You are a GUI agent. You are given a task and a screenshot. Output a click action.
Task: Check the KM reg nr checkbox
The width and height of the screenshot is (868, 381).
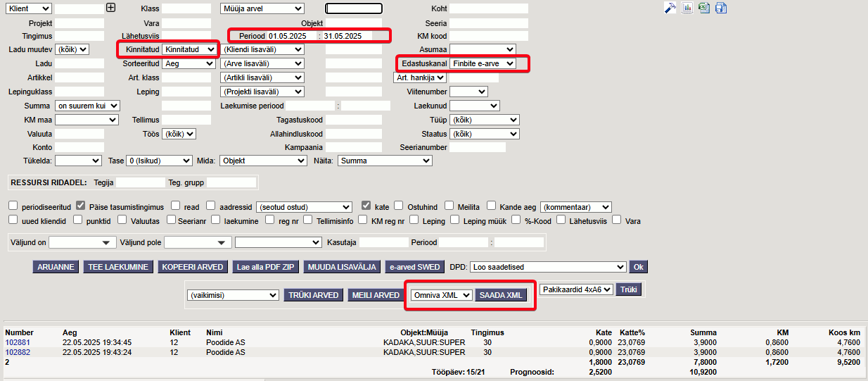click(x=362, y=220)
